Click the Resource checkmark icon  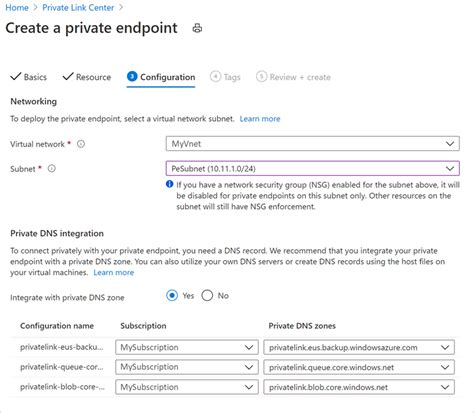point(68,77)
